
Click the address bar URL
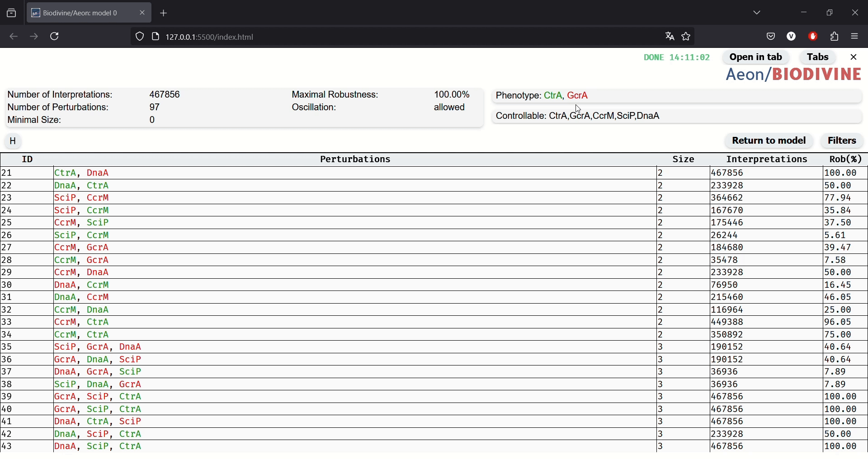[210, 37]
